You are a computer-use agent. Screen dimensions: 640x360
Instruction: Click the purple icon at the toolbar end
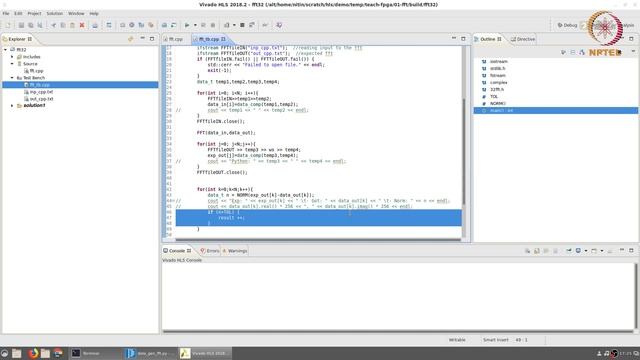pos(279,25)
